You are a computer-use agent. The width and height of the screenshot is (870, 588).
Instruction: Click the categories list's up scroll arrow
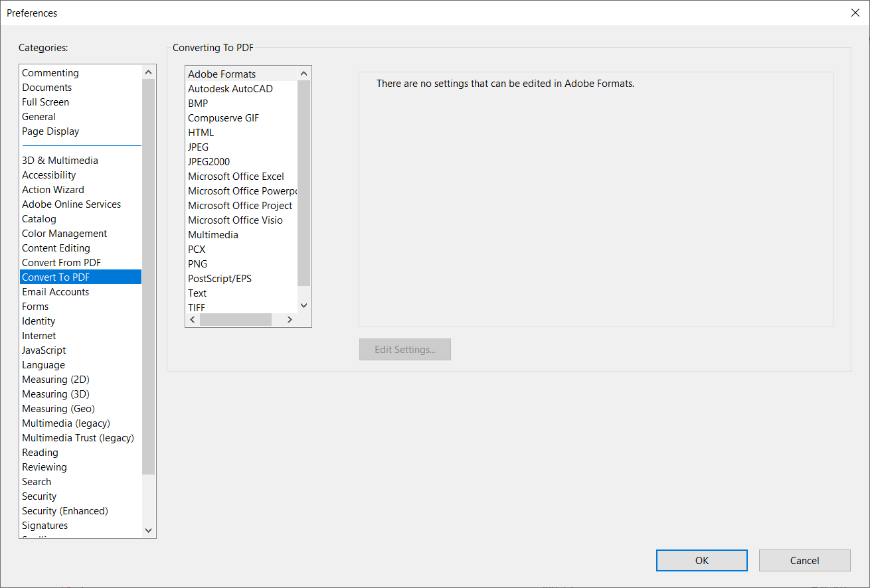coord(148,71)
